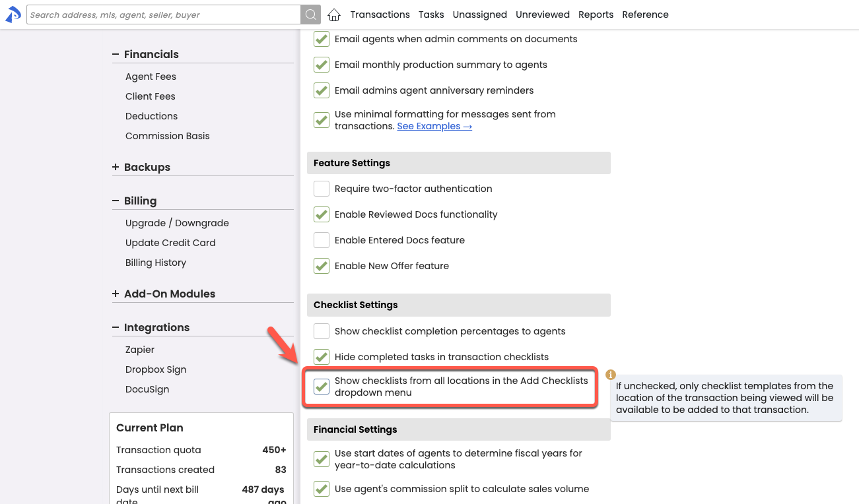859x504 pixels.
Task: Expand the Backups section
Action: 116,167
